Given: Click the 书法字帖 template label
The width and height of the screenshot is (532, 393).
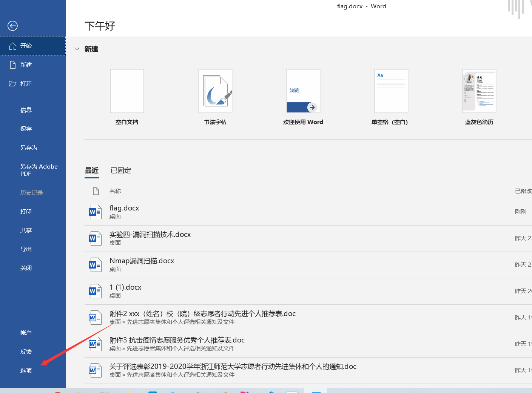Looking at the screenshot, I should (215, 122).
